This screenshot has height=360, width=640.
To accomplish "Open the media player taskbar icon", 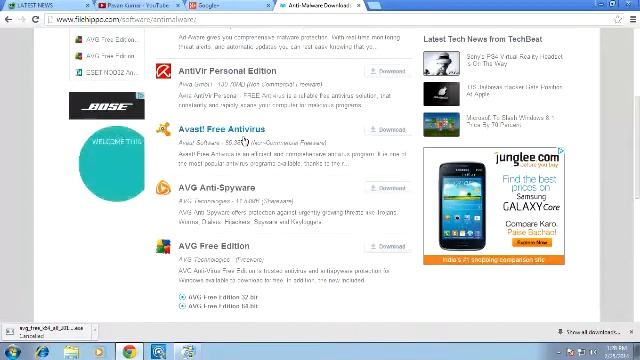I will pyautogui.click(x=100, y=351).
